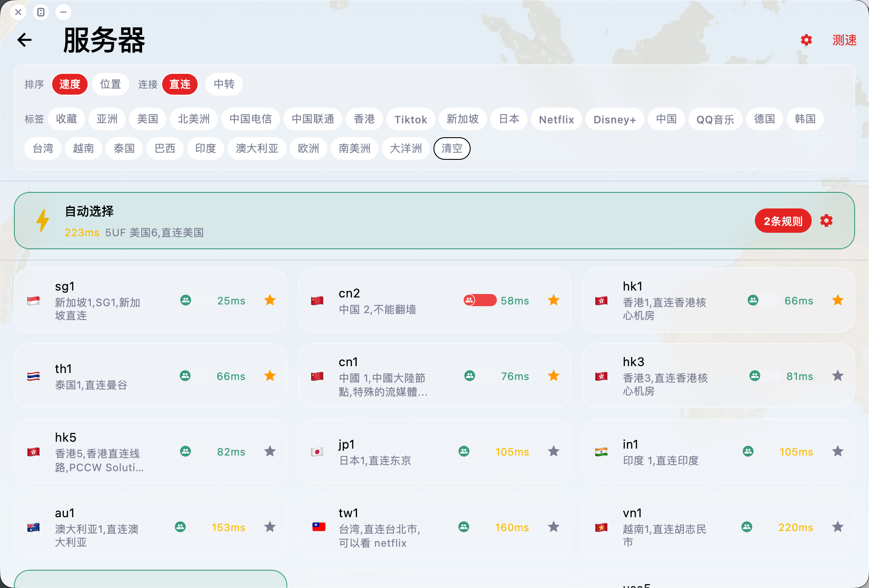Favorite the hk3 server star
This screenshot has height=588, width=869.
tap(837, 376)
